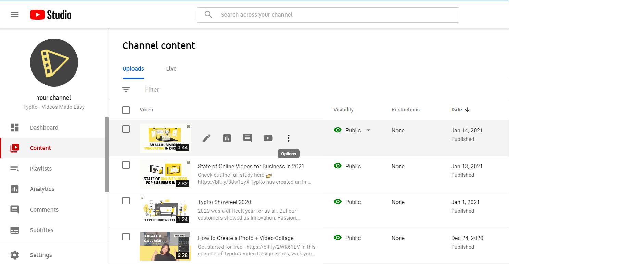Click the Subtitles sidebar icon
644x264 pixels.
(15, 230)
